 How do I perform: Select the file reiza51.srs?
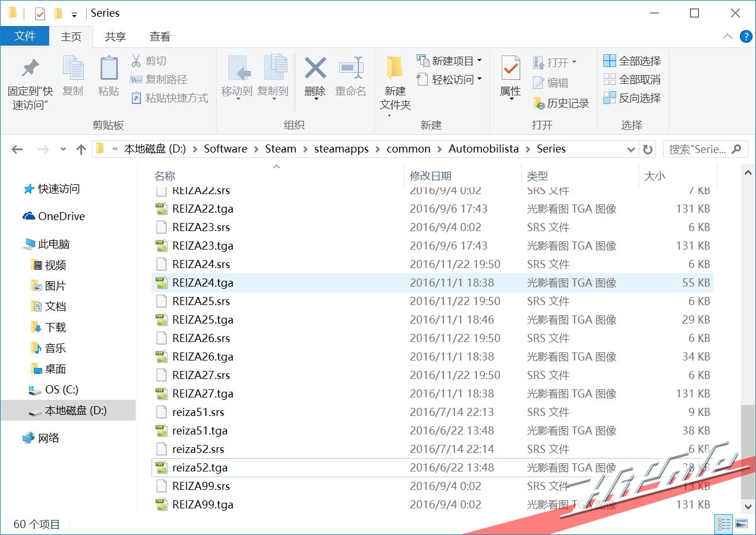pos(432,412)
